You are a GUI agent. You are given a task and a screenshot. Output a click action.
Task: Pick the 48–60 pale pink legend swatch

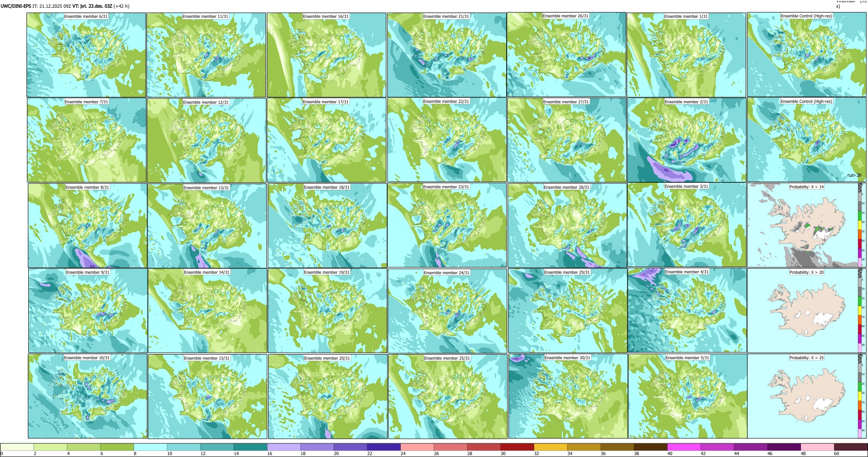817,447
